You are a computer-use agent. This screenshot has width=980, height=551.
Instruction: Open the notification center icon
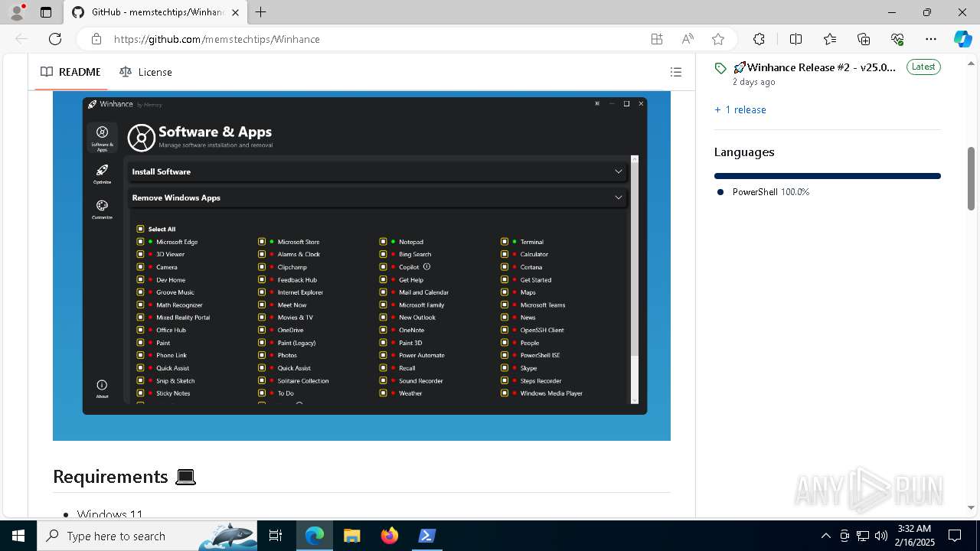click(955, 536)
